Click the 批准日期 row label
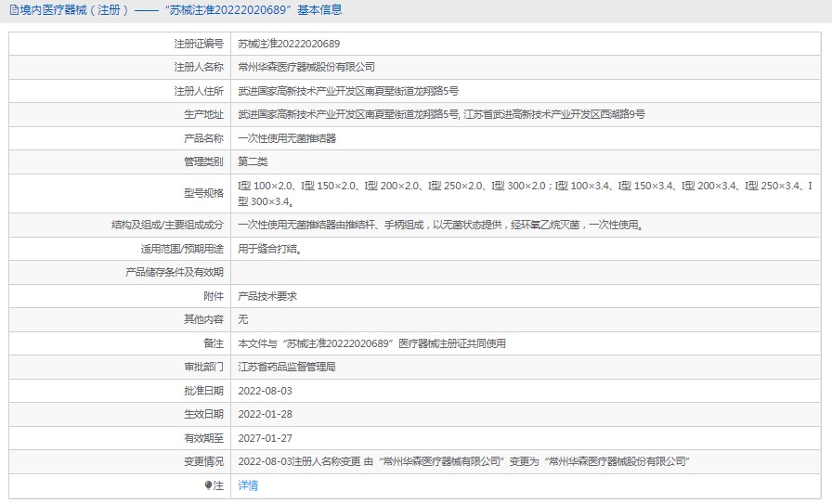Image resolution: width=832 pixels, height=504 pixels. click(203, 391)
